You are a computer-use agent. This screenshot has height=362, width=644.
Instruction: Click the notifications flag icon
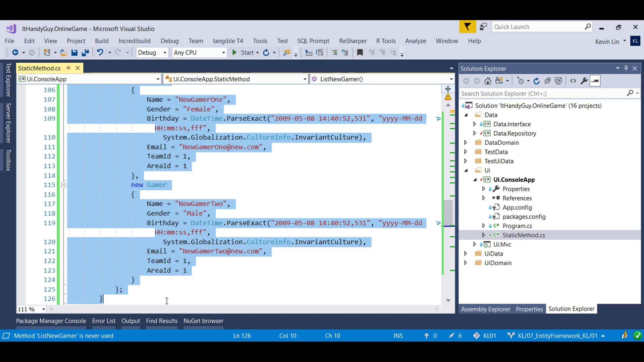tap(467, 27)
